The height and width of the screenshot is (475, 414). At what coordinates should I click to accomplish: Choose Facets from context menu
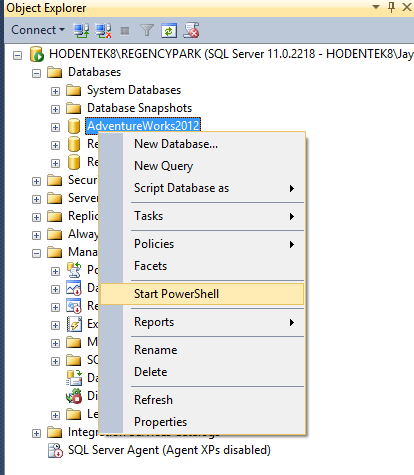click(202, 266)
